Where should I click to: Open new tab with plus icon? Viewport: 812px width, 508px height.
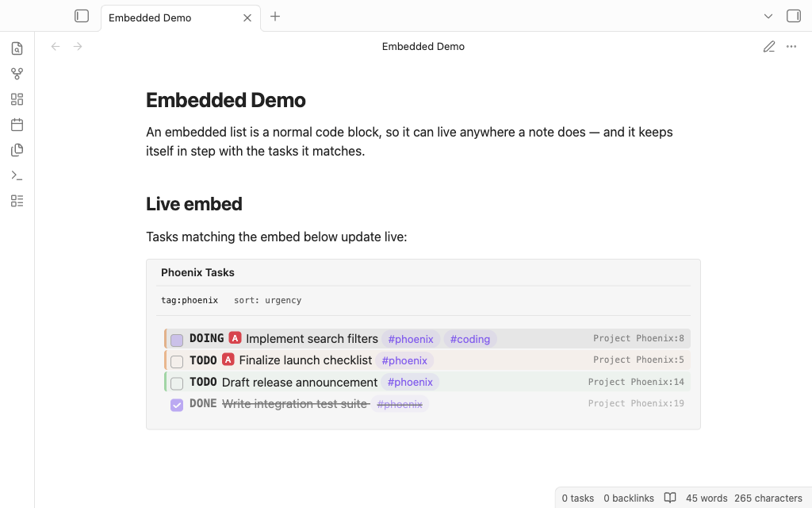pyautogui.click(x=275, y=17)
